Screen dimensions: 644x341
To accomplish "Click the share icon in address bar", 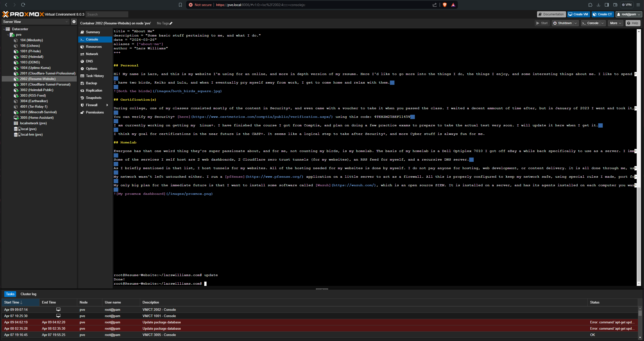I will click(434, 5).
